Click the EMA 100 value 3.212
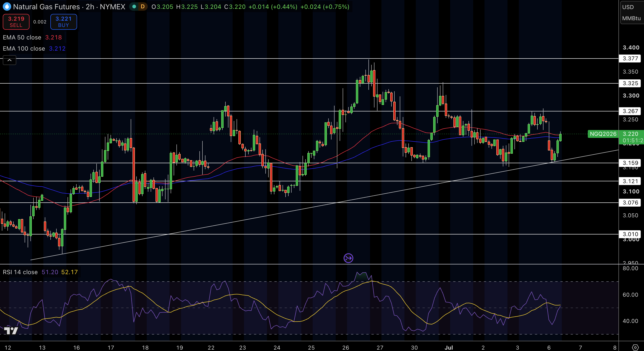This screenshot has width=644, height=351. 57,49
